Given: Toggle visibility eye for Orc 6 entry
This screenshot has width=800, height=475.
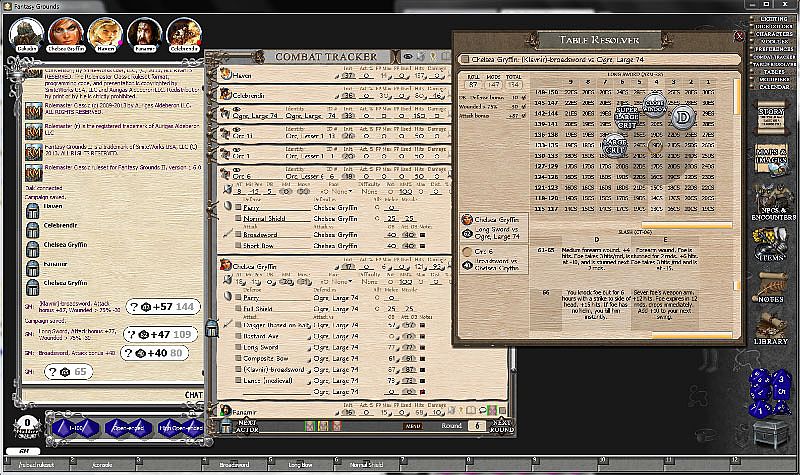Looking at the screenshot, I should coord(237,169).
